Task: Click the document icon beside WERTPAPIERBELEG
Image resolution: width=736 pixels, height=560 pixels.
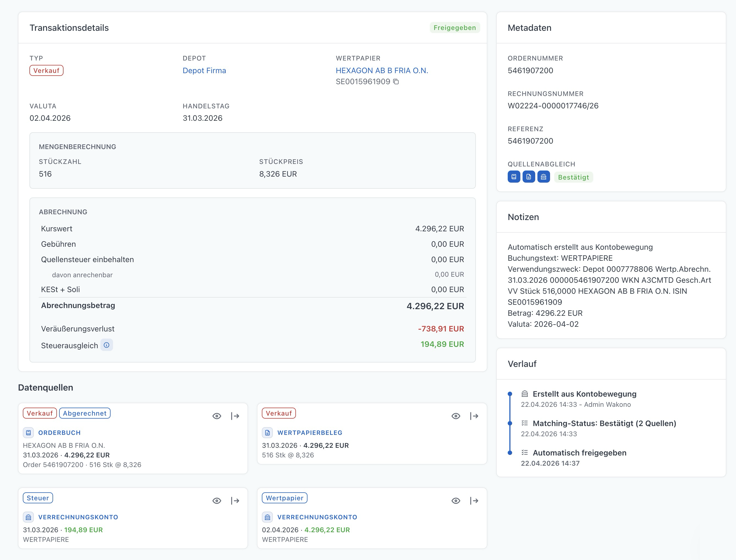Action: [267, 433]
